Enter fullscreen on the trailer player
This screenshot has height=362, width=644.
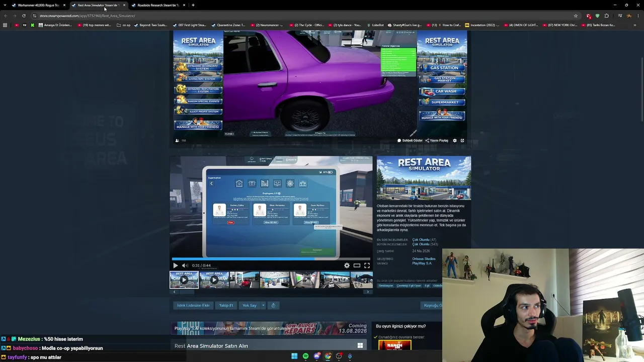pos(367,265)
